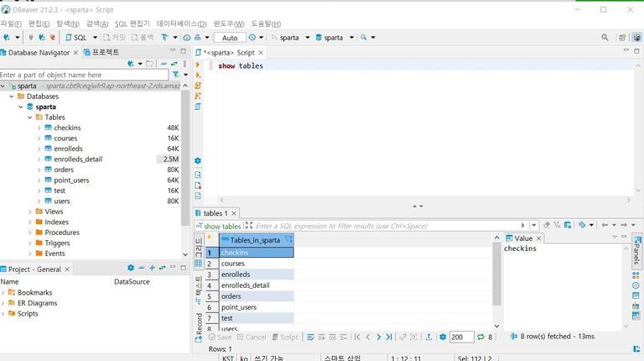Switch to the 텍스트 text view toggle

click(199, 290)
